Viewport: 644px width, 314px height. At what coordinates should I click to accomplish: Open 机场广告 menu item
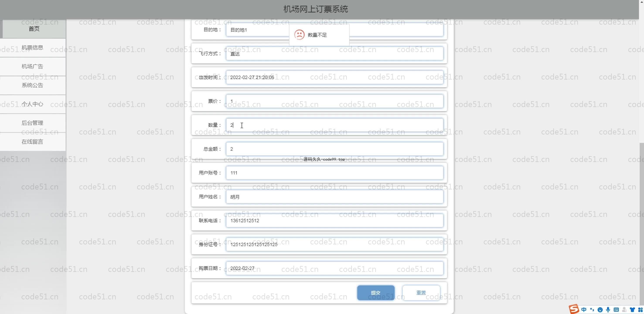(x=32, y=67)
